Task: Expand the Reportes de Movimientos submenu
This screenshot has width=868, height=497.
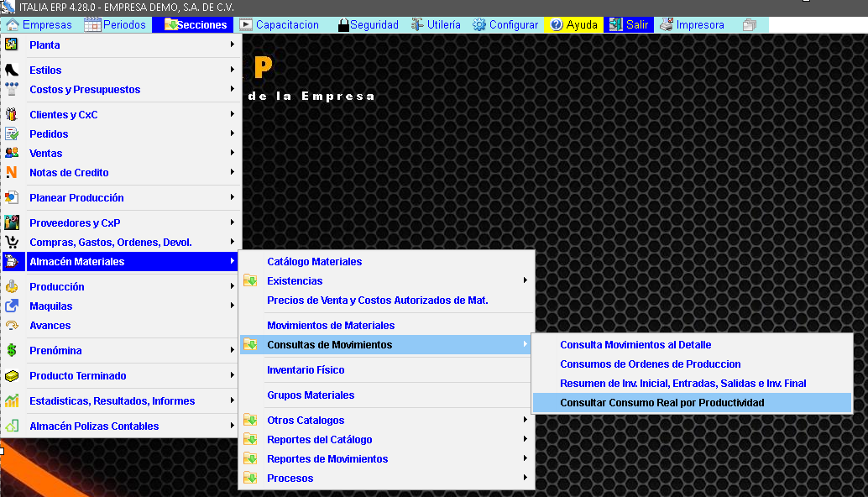Action: [526, 459]
